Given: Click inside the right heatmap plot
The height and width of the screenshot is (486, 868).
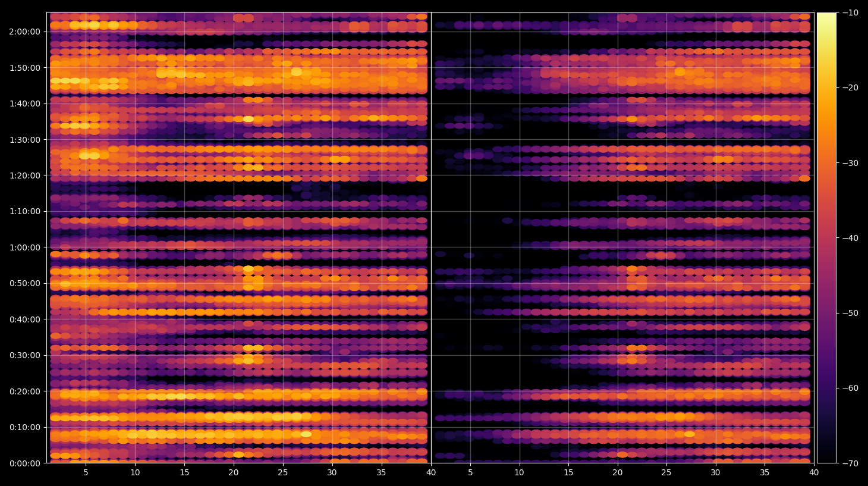Looking at the screenshot, I should 622,238.
